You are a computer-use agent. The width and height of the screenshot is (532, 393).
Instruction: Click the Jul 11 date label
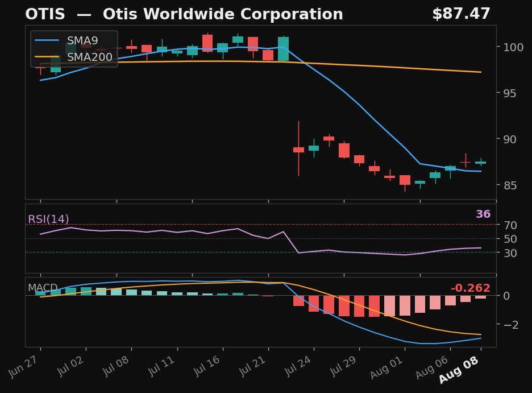tap(162, 366)
